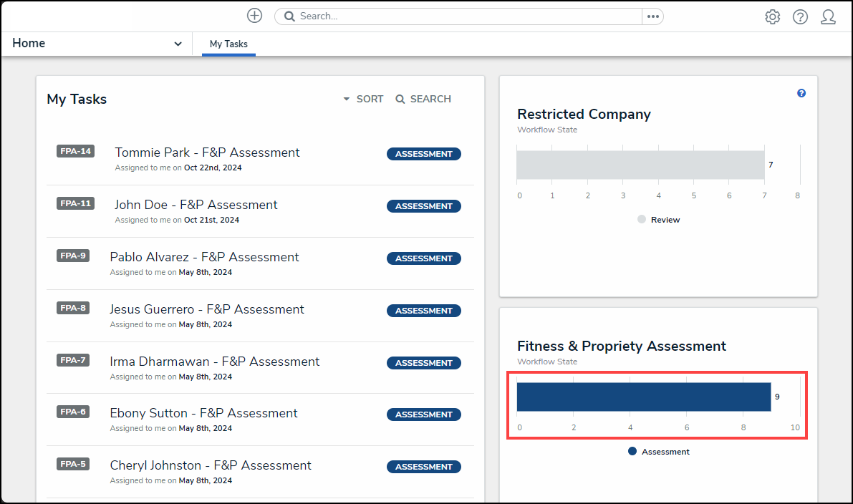Open Tommie Park - F&P Assessment task
Viewport: 853px width, 504px height.
coord(207,152)
